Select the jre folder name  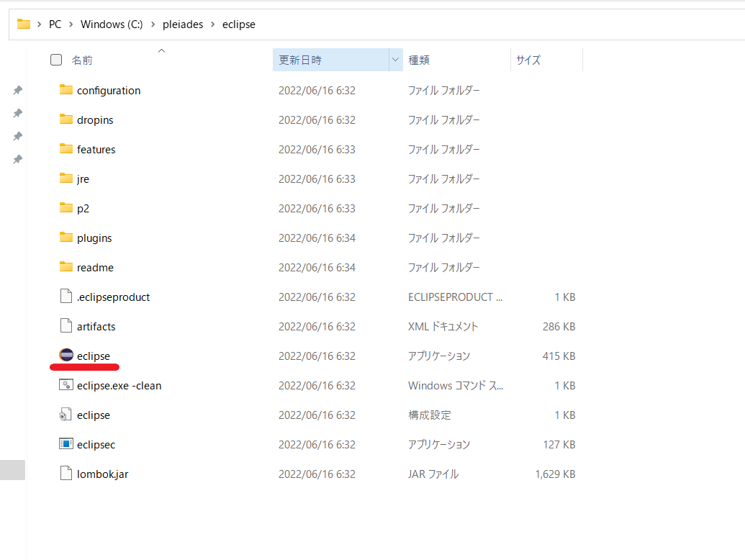click(x=83, y=179)
